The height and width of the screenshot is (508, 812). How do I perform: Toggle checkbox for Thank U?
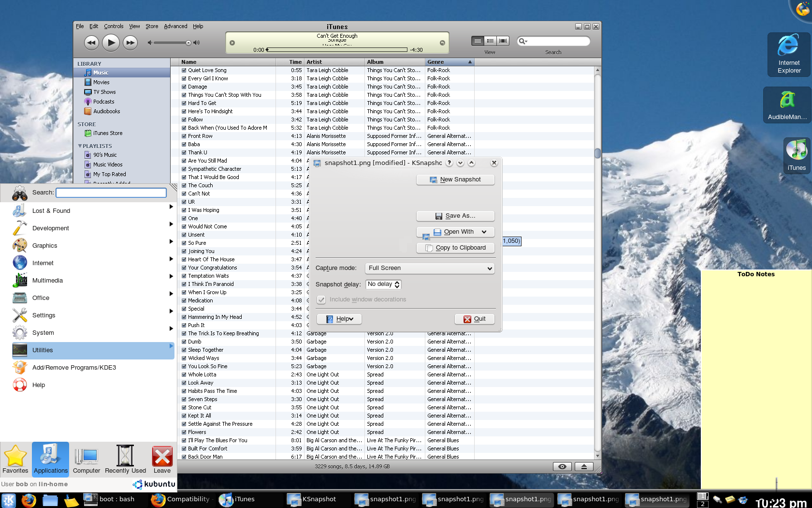point(184,152)
